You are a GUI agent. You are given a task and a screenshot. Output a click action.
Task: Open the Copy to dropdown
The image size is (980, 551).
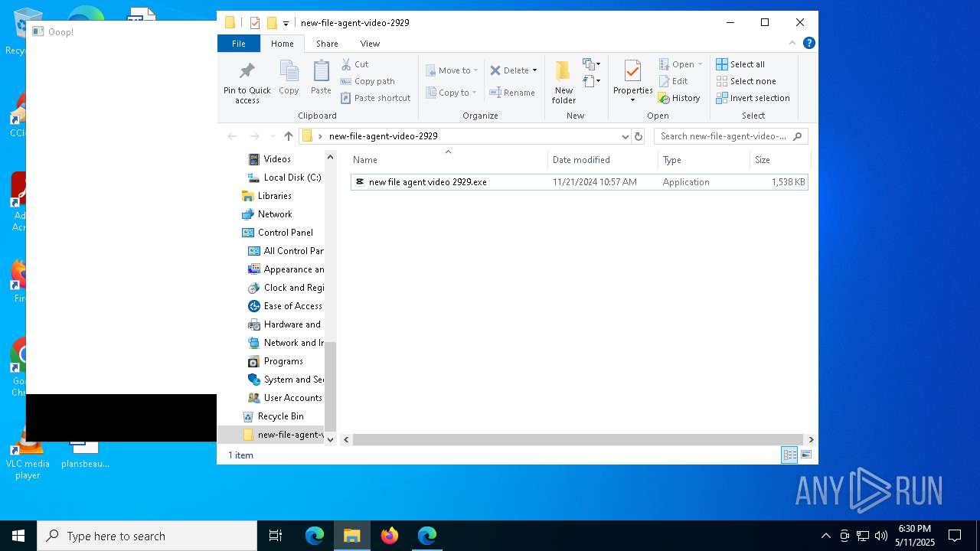coord(452,93)
